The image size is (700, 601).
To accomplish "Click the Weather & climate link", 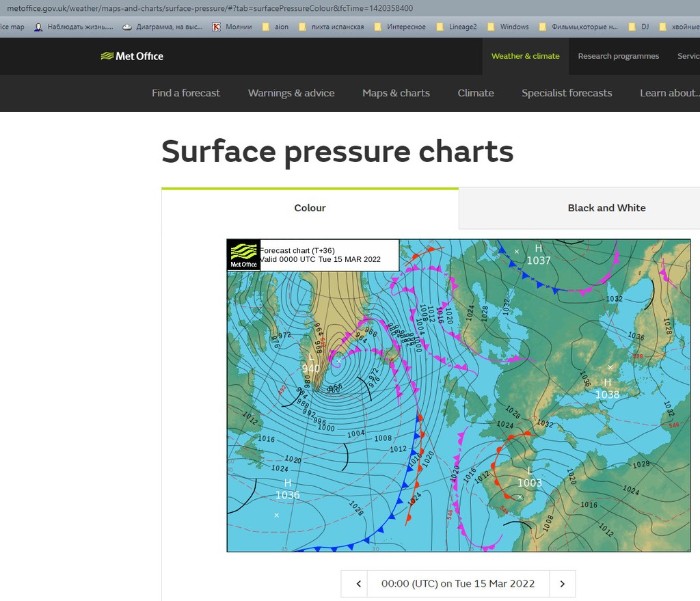I will [525, 56].
